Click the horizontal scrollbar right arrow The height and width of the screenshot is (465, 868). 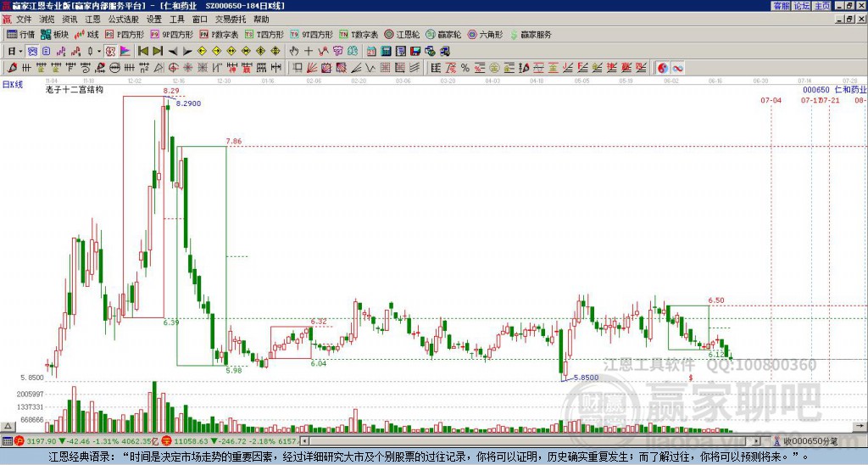tap(757, 441)
